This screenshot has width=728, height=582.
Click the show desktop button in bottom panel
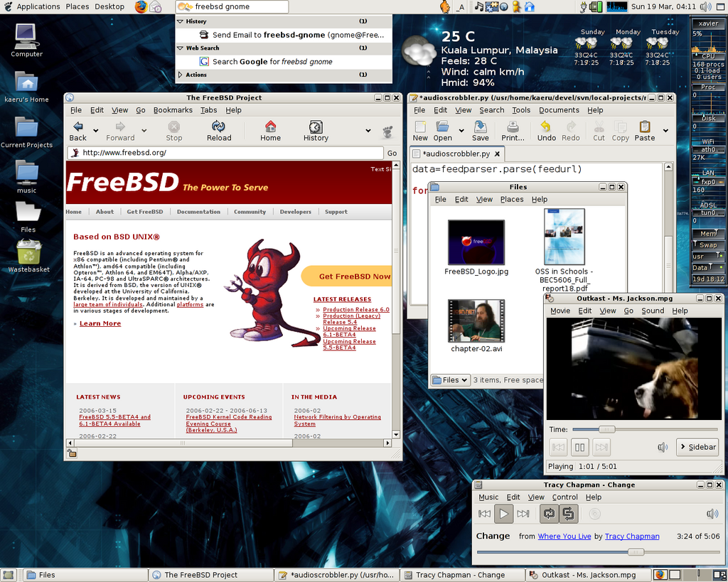[x=9, y=575]
